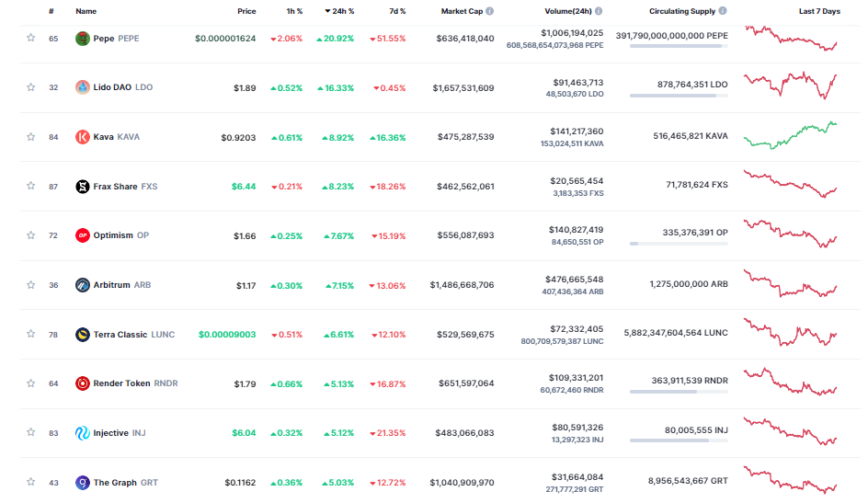The height and width of the screenshot is (503, 868).
Task: Click Injective circulating supply progress bar
Action: coord(679,440)
